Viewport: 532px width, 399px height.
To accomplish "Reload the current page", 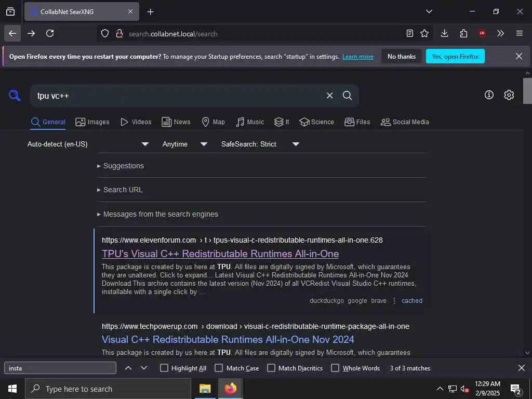I will [x=50, y=33].
